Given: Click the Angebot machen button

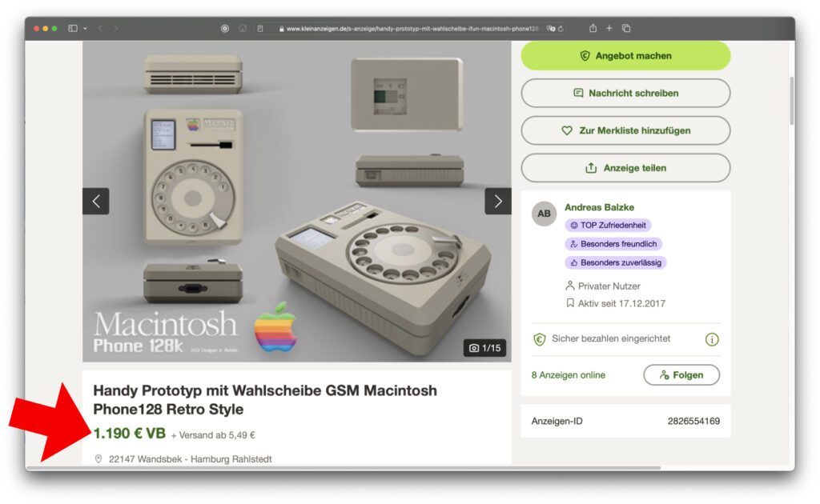Looking at the screenshot, I should (625, 56).
